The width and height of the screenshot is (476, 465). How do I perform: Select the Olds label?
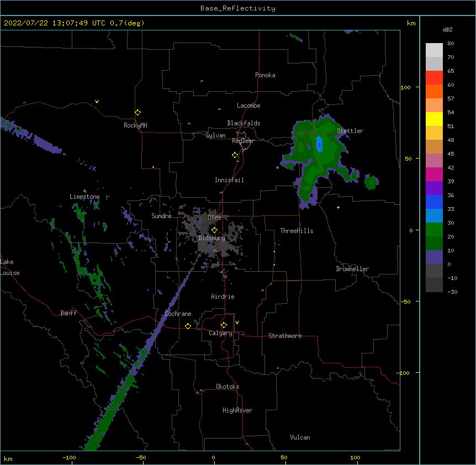214,218
